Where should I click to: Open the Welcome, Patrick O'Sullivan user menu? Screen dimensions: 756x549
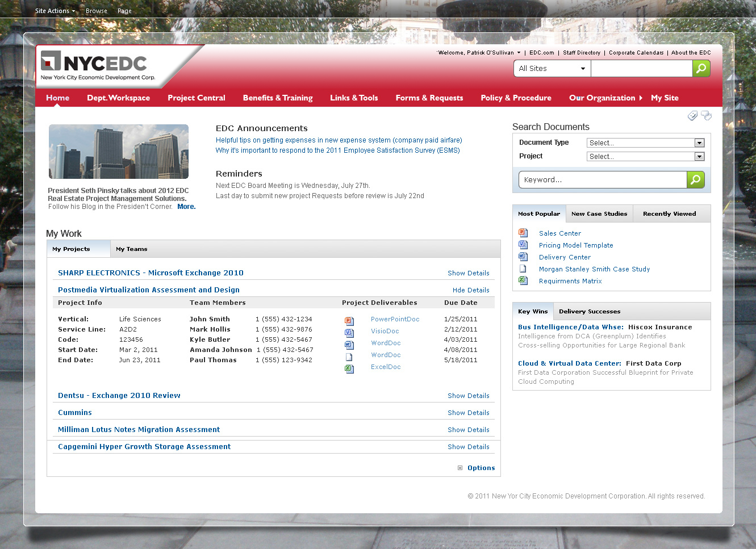(x=479, y=53)
